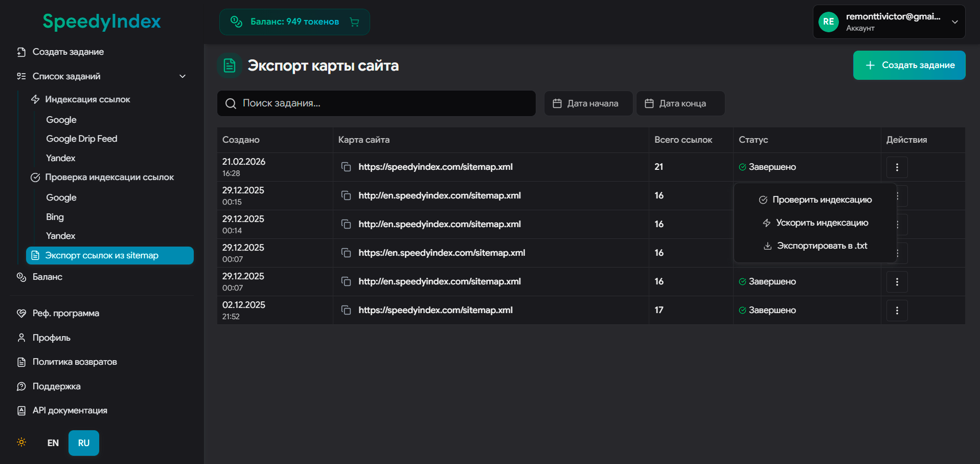Viewport: 980px width, 464px height.
Task: Open actions menu for the 21.02.2026 task
Action: (x=897, y=167)
